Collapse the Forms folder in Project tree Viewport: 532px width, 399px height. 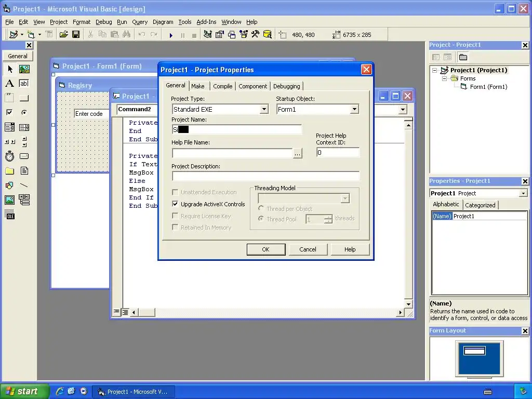(444, 78)
